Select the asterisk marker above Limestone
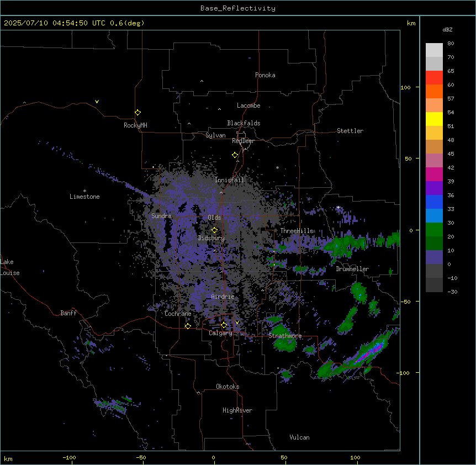Image resolution: width=476 pixels, height=465 pixels. [x=84, y=191]
